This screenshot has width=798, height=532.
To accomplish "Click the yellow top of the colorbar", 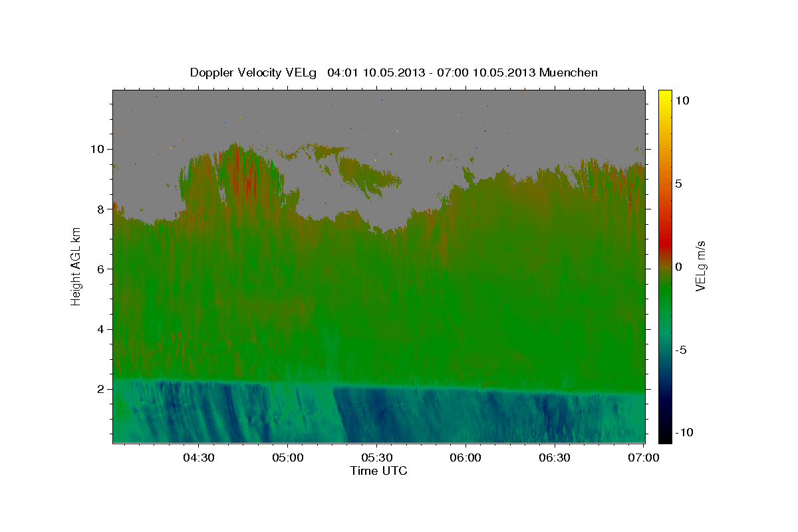I will click(664, 96).
